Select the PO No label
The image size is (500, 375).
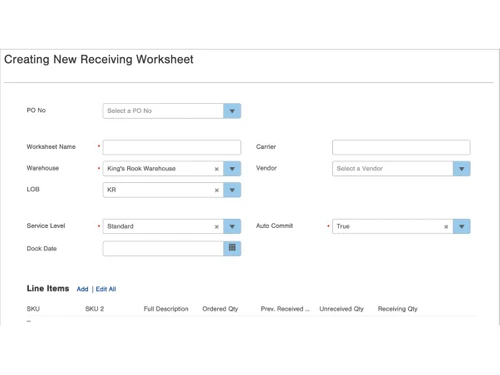(36, 110)
